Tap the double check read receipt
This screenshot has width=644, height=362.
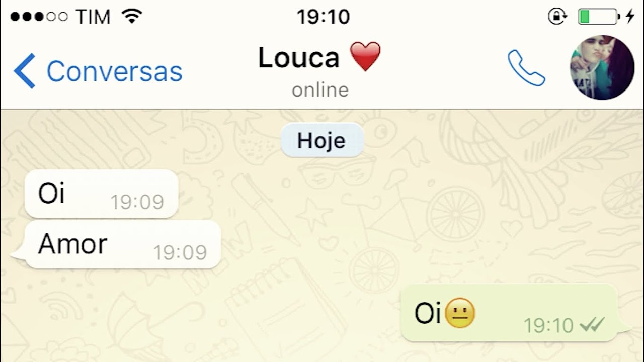pos(592,325)
